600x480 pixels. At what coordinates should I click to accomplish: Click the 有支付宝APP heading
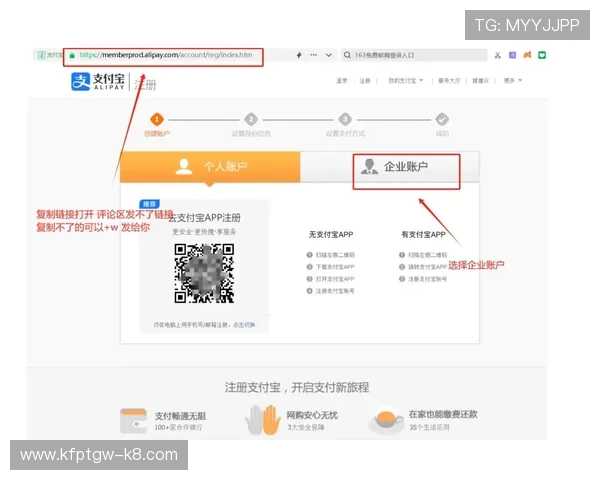(423, 235)
